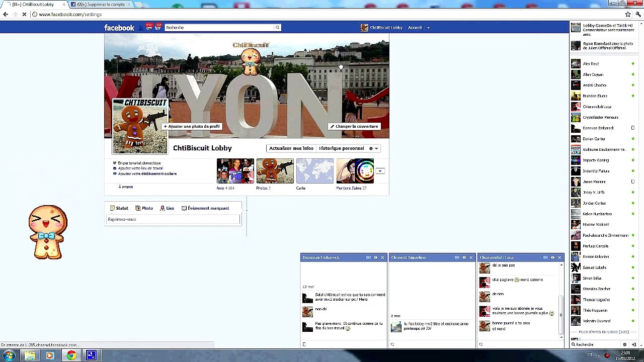Screen dimensions: 644x362
Task: Open chat with Alex Reut
Action: pos(603,64)
